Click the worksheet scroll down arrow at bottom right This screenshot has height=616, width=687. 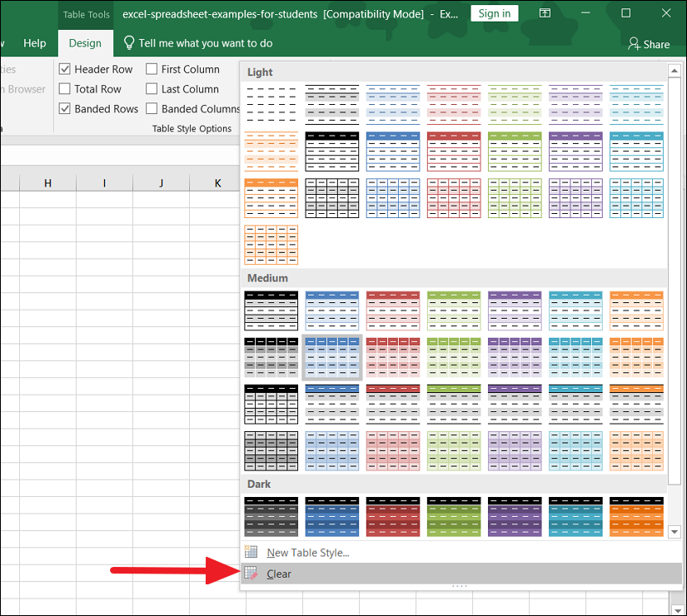(x=677, y=610)
